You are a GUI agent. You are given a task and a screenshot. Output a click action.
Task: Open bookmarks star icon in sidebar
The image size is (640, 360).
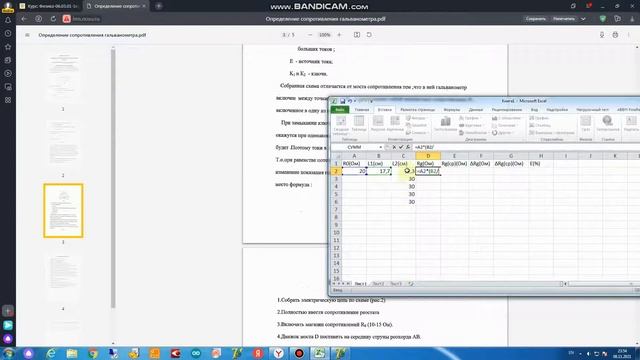coord(8,47)
